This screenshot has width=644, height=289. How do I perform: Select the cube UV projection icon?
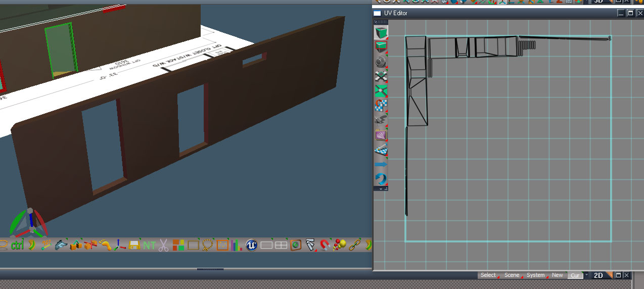381,33
